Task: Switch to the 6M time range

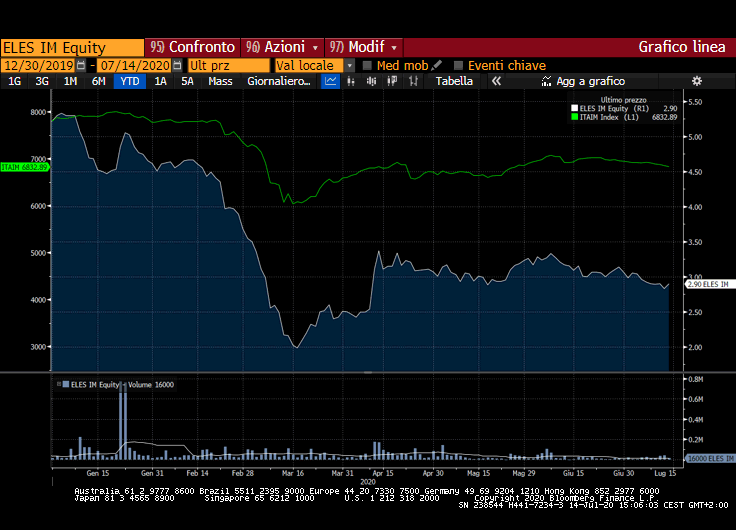Action: [98, 81]
